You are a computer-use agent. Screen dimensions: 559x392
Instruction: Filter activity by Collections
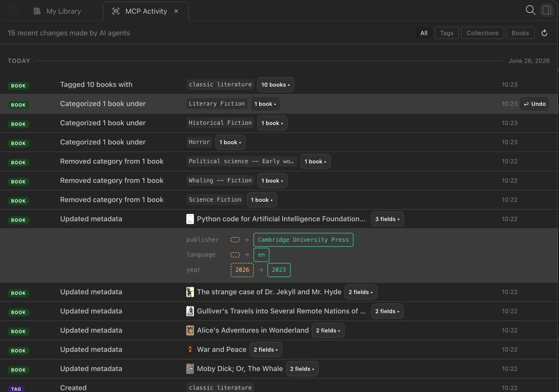click(x=482, y=33)
